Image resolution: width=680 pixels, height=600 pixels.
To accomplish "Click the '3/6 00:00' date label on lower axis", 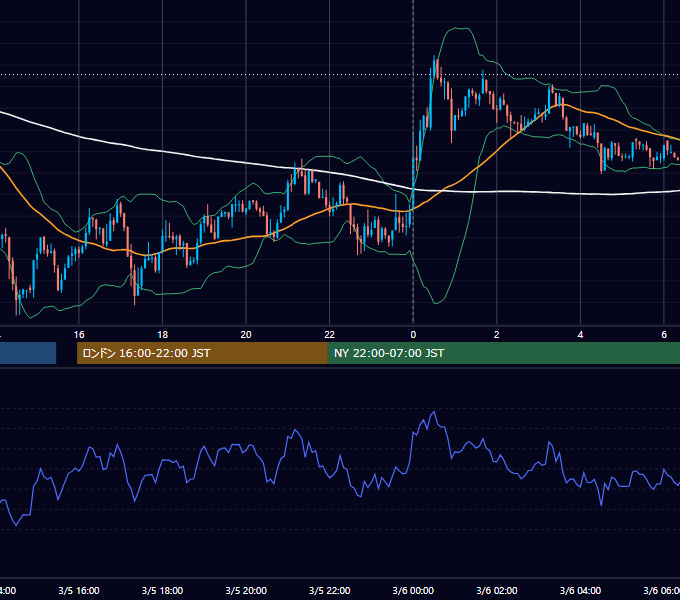I will click(x=413, y=590).
